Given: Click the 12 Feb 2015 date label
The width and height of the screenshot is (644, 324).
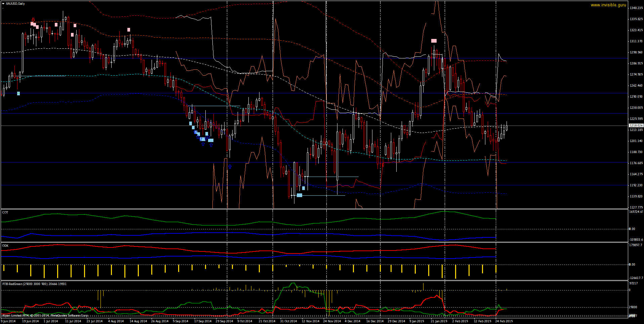Looking at the screenshot, I should pos(482,321).
